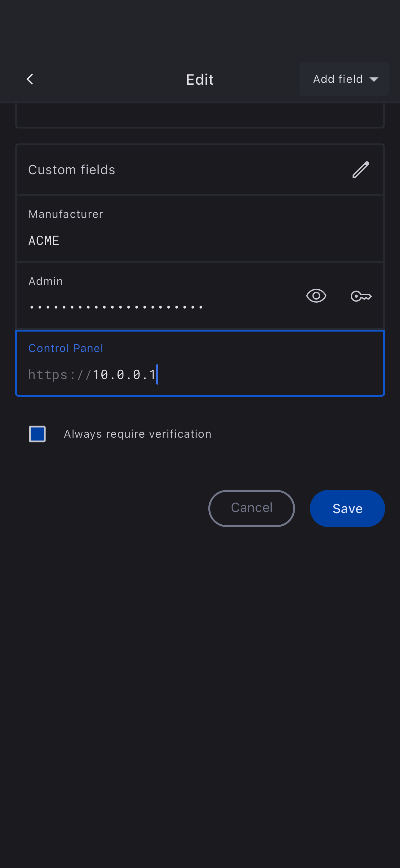Toggle the Always require verification checkbox
Screen dimensions: 400x868
37,434
